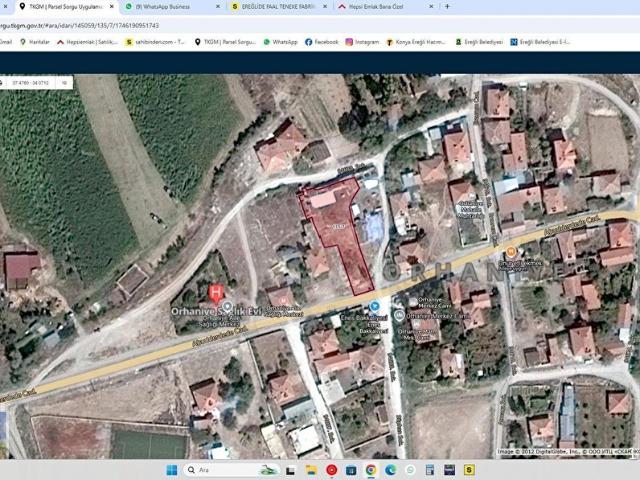Open Google Chrome from the taskbar
Viewport: 640px width, 480px height.
pos(371,470)
